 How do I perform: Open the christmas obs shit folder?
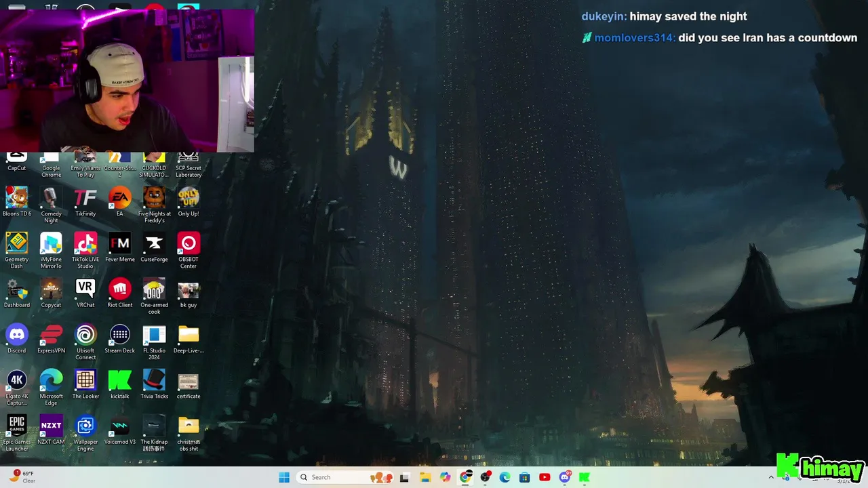[x=189, y=433]
